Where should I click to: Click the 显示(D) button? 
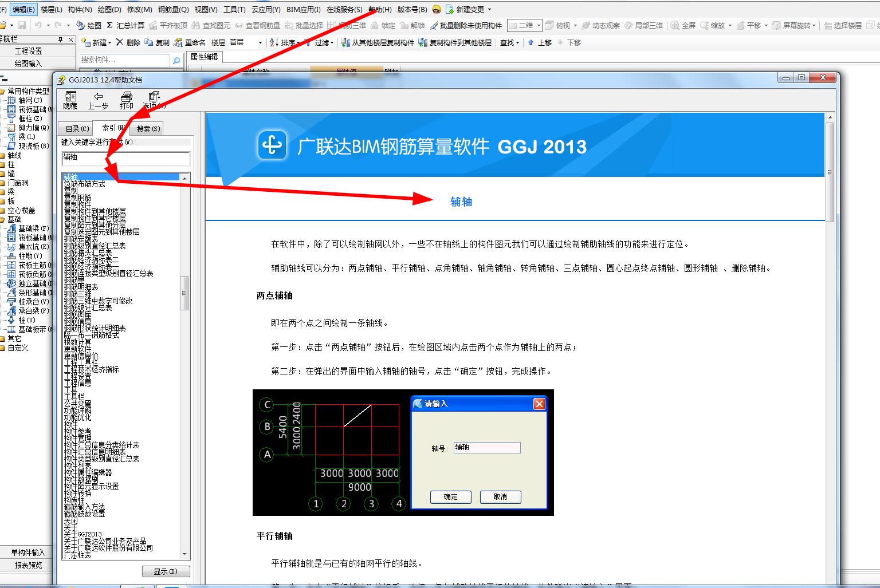[x=166, y=571]
